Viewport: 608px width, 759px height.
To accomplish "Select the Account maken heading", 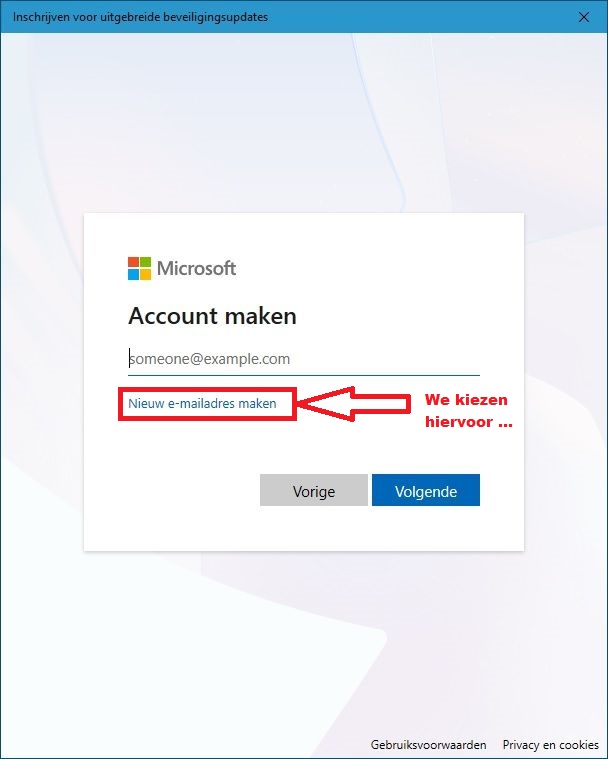I will (x=213, y=316).
